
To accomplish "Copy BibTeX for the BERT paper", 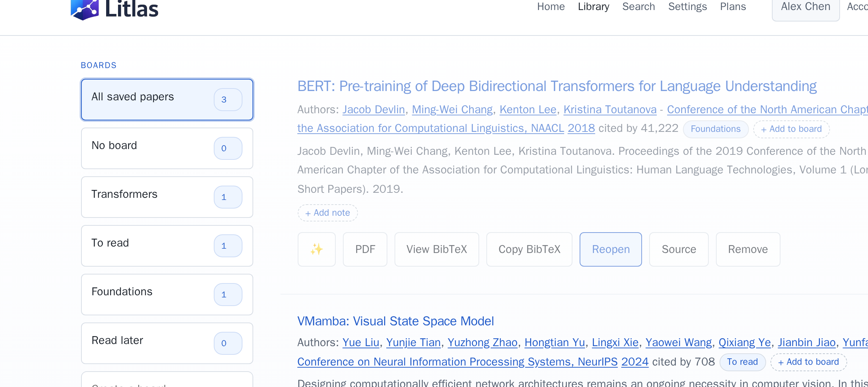I will 529,249.
